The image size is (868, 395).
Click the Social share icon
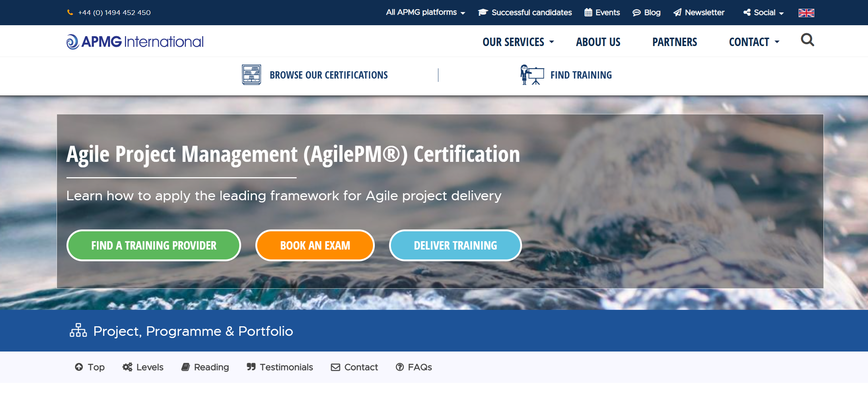click(x=747, y=12)
